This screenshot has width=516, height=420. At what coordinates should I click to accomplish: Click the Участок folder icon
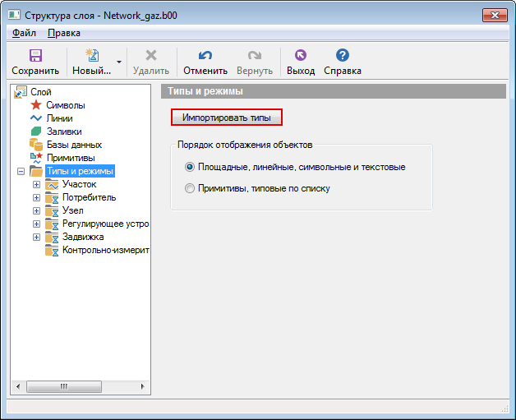point(52,184)
